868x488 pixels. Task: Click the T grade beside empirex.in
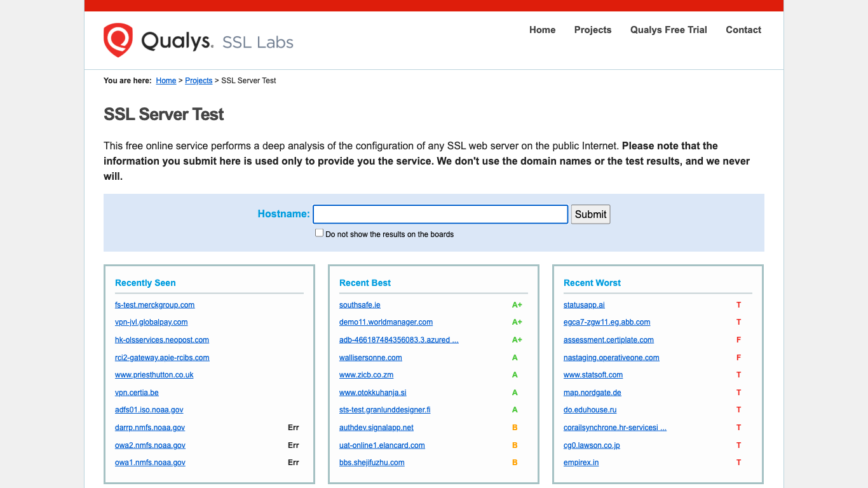(738, 463)
